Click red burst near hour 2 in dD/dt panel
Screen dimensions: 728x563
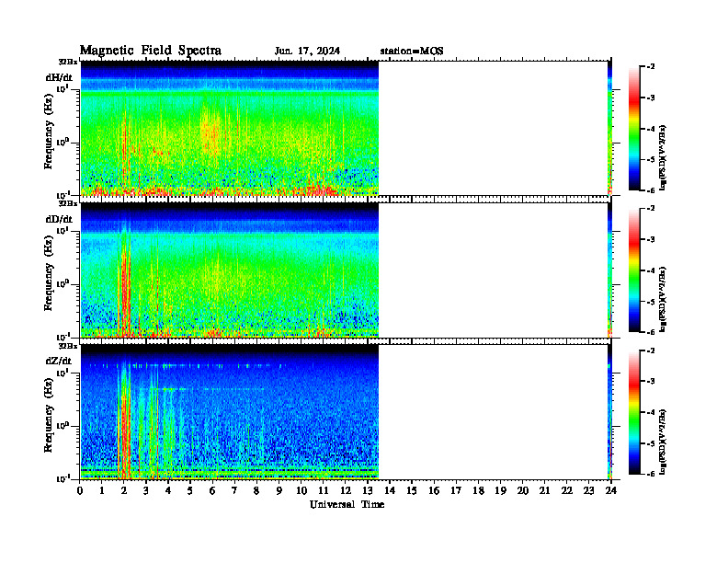pyautogui.click(x=125, y=288)
